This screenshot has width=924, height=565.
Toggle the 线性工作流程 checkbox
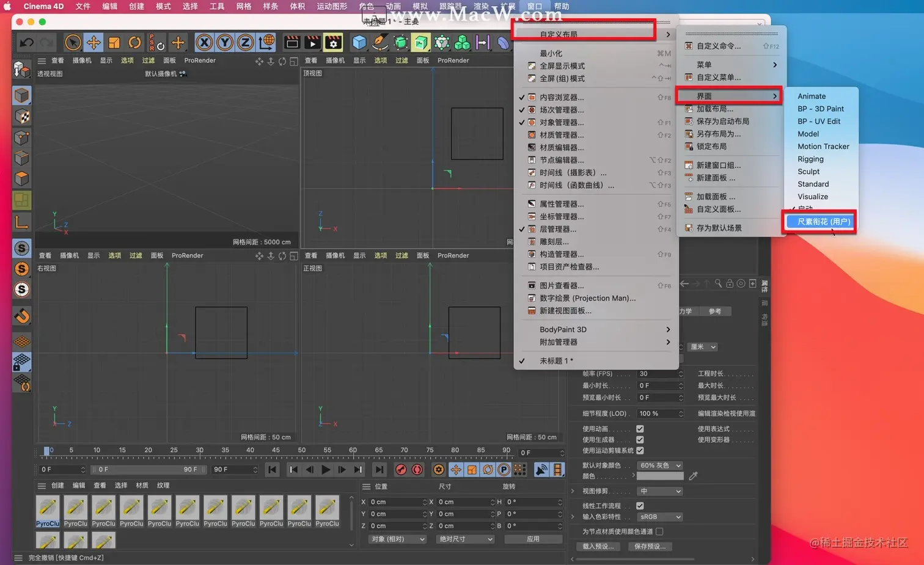point(640,506)
